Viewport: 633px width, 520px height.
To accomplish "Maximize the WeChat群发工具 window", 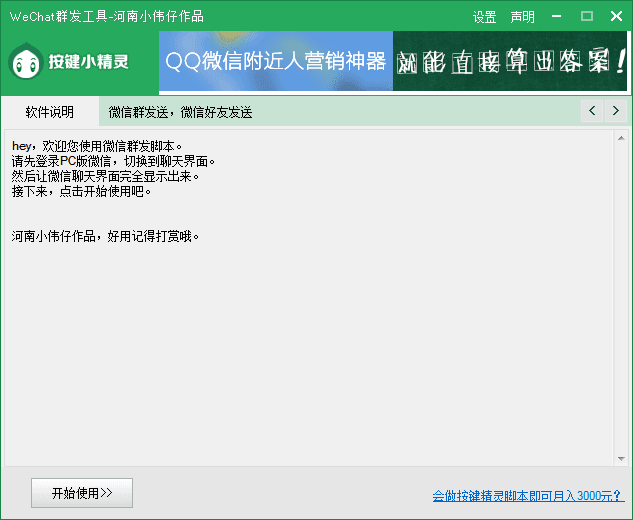I will tap(587, 17).
